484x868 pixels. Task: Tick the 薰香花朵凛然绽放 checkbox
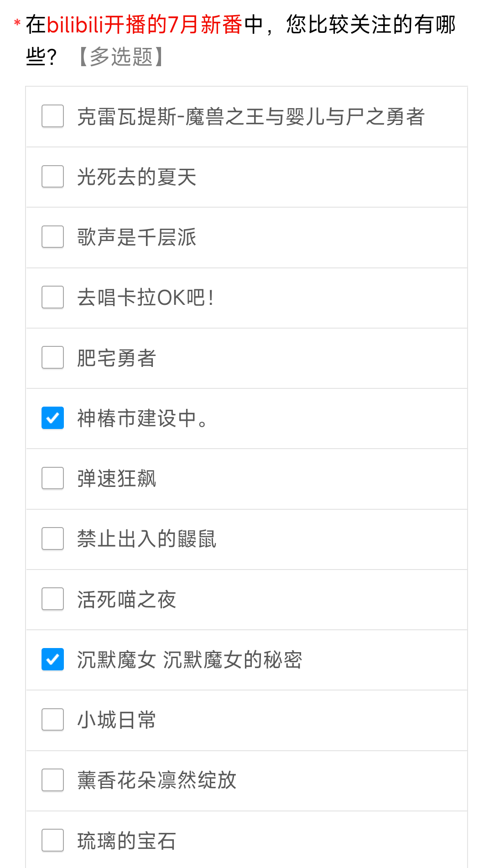[x=52, y=780]
